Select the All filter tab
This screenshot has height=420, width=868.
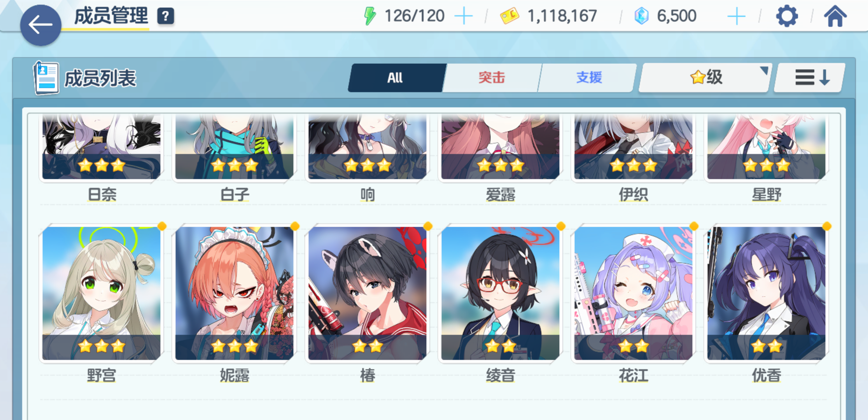[x=395, y=78]
